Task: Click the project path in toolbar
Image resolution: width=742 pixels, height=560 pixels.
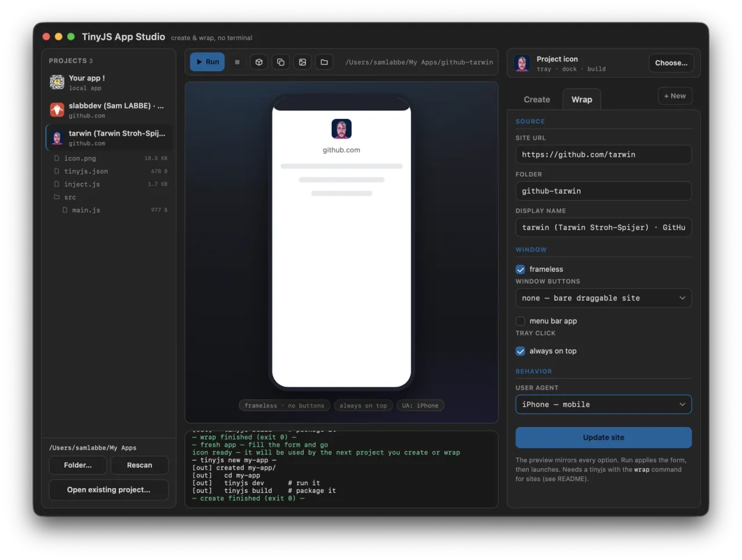Action: pyautogui.click(x=419, y=62)
